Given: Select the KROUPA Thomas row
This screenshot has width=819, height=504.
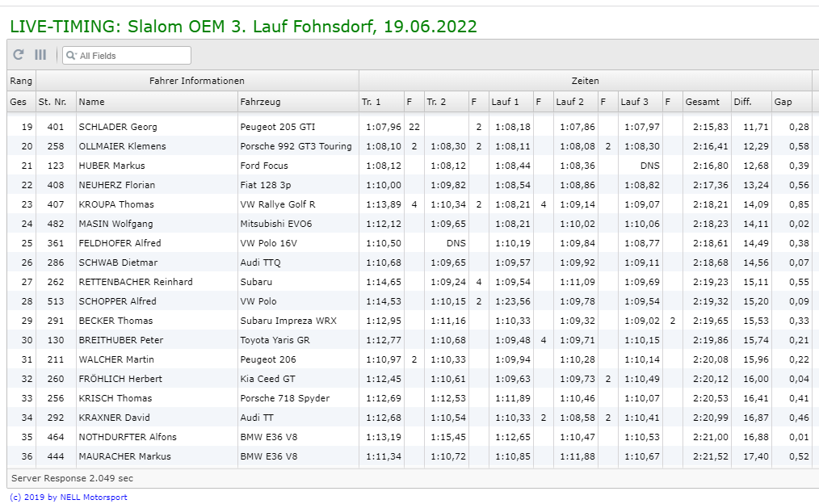Looking at the screenshot, I should (x=115, y=204).
